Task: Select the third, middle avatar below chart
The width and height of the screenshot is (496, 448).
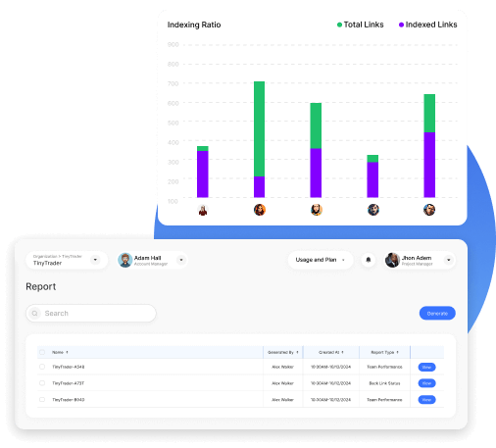Action: (317, 210)
